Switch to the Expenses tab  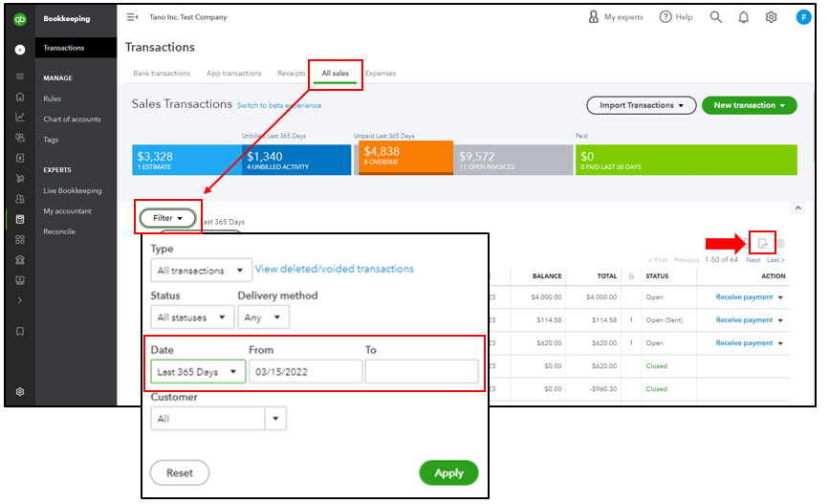coord(381,74)
